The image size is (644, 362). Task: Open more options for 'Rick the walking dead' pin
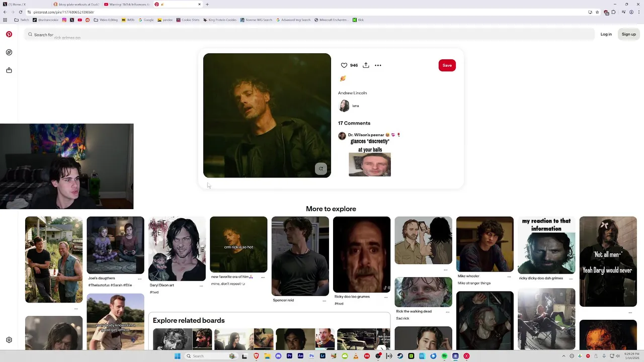[447, 312]
